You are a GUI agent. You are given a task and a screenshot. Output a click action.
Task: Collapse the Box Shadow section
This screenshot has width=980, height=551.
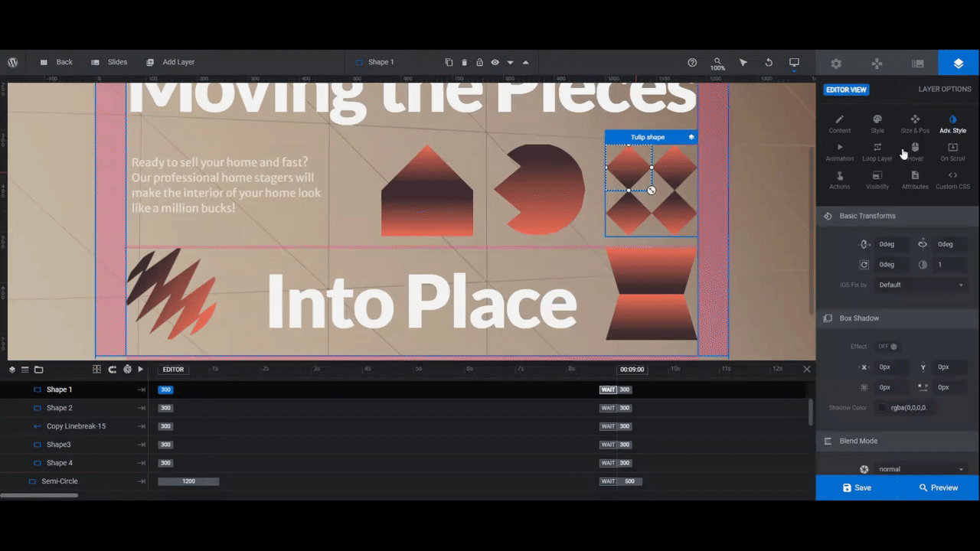[x=897, y=318]
